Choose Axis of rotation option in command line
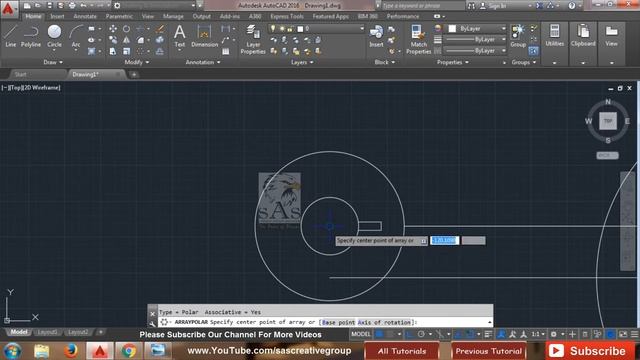 click(x=384, y=322)
